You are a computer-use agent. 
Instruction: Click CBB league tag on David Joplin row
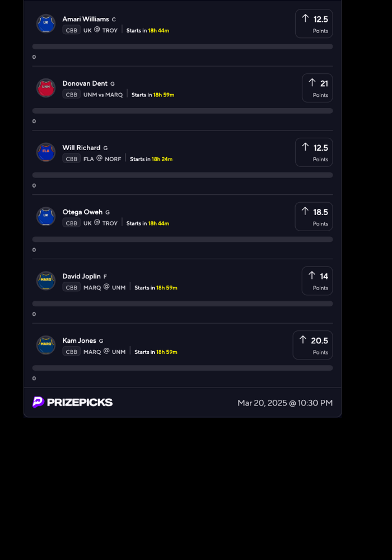(x=72, y=288)
